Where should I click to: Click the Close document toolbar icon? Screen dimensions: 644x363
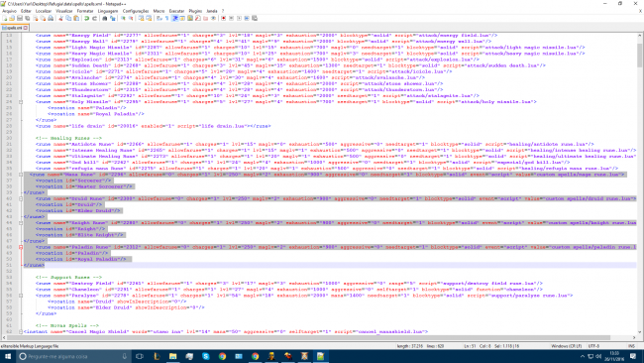click(36, 18)
